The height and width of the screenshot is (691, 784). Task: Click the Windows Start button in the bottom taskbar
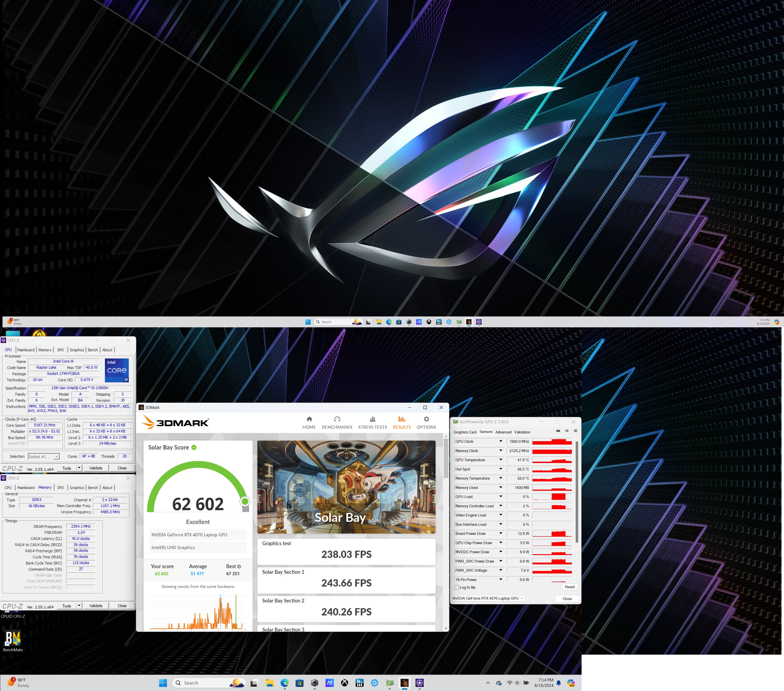163,683
